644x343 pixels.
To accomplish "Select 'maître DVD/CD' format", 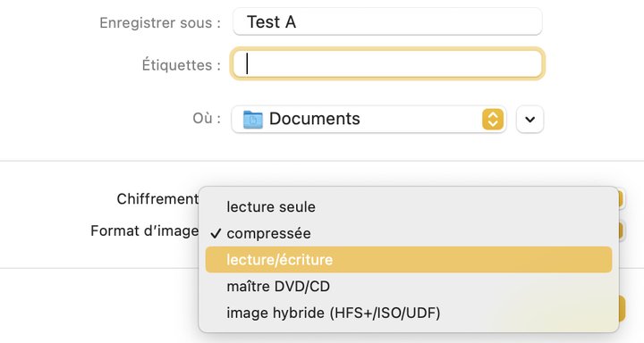I will [409, 287].
